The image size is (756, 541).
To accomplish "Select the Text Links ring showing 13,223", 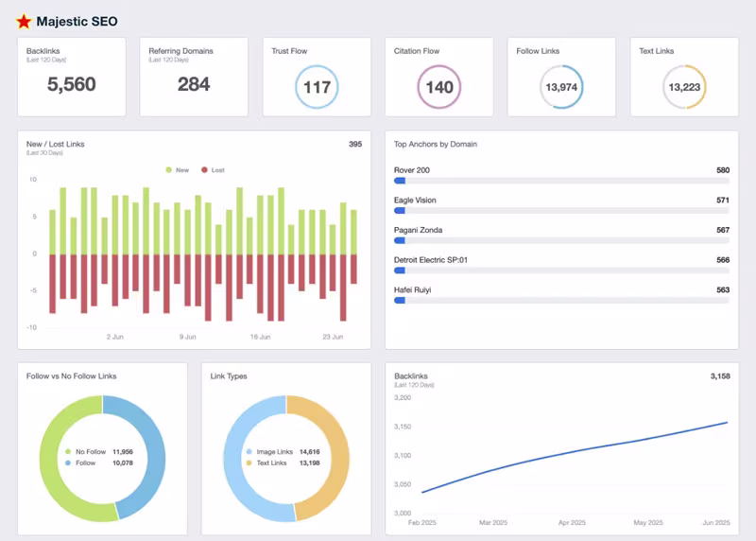I will [684, 87].
